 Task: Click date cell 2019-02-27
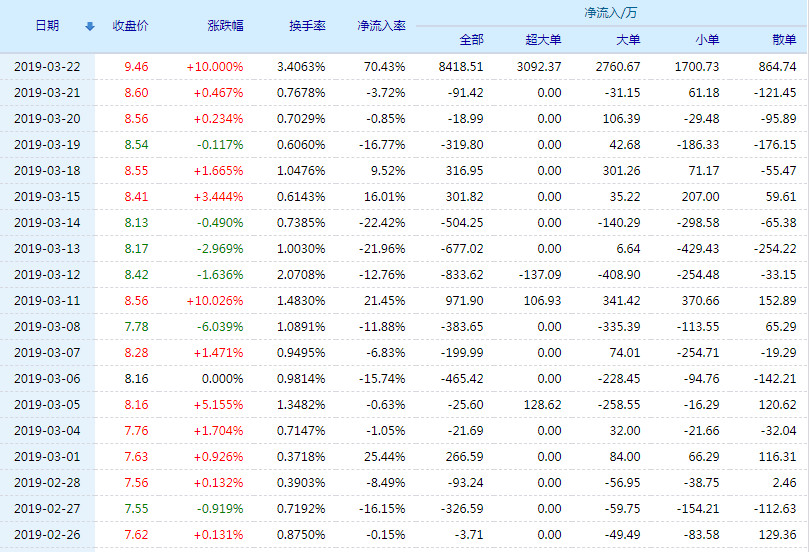(x=47, y=509)
